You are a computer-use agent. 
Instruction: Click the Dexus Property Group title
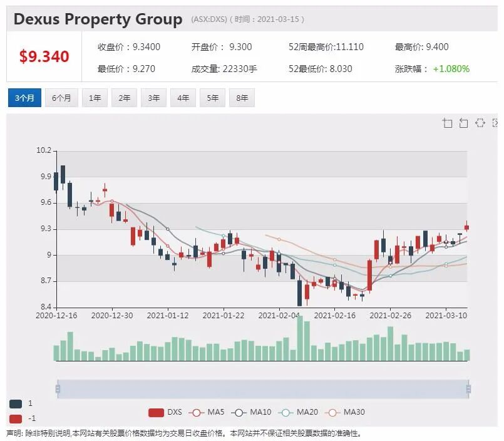(98, 19)
